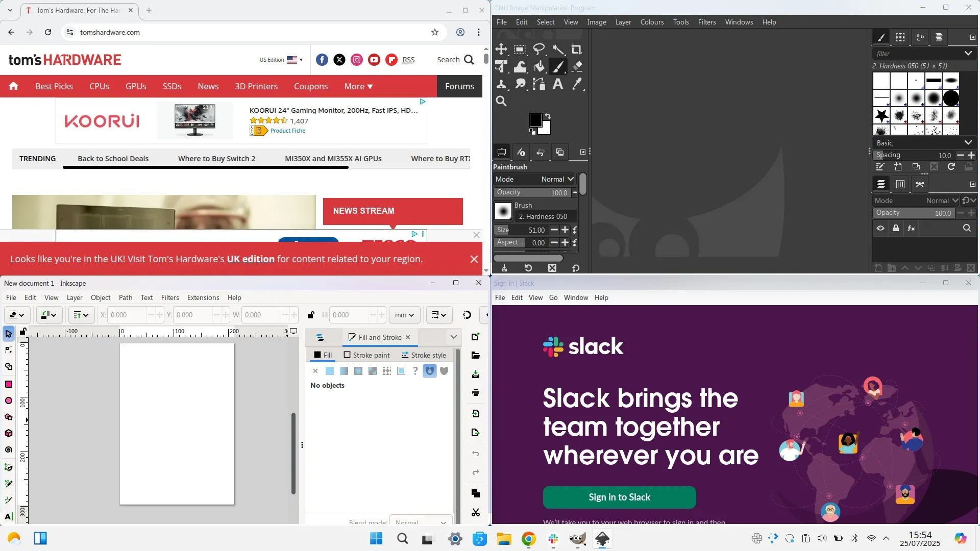
Task: Open the Go menu in Slack
Action: point(553,297)
